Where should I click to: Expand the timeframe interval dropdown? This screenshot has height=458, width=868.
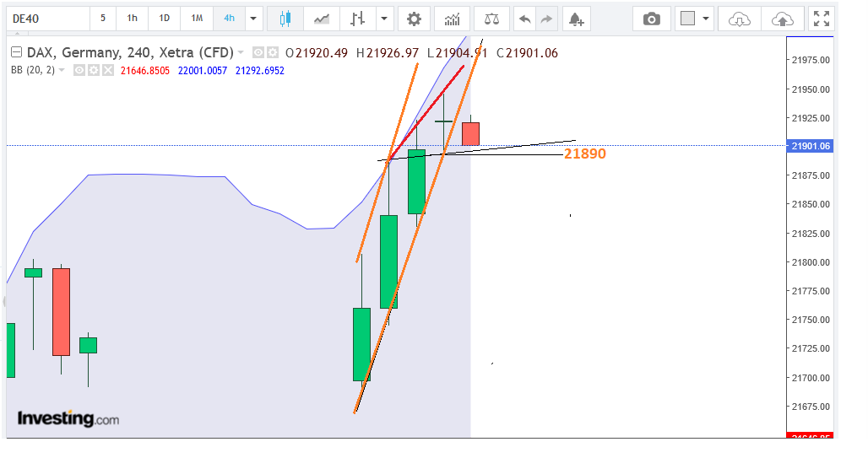click(x=253, y=19)
